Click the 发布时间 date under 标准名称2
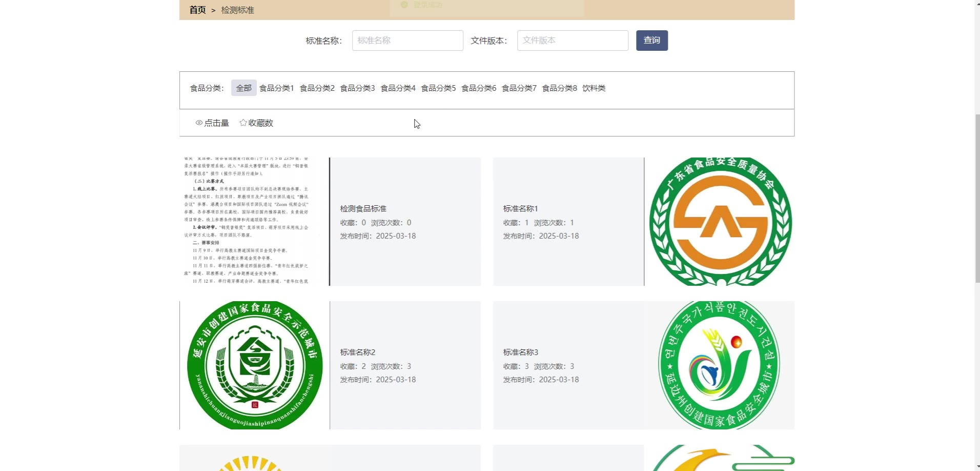 378,380
